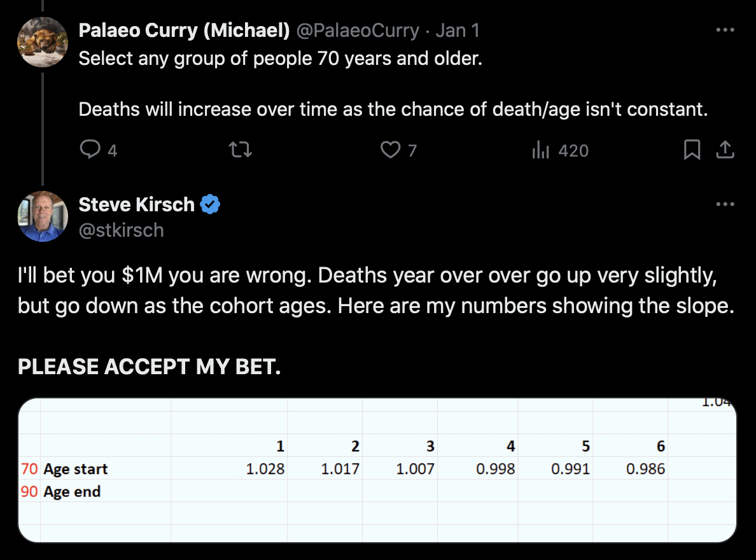The image size is (756, 560).
Task: Visit Steve Kirsch's display name link
Action: (x=136, y=204)
